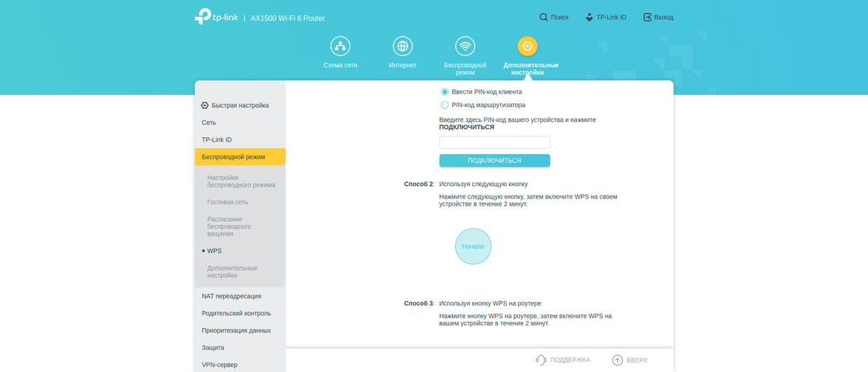
Task: Click the ВВЕРХ scroll-to-top link
Action: [x=629, y=360]
